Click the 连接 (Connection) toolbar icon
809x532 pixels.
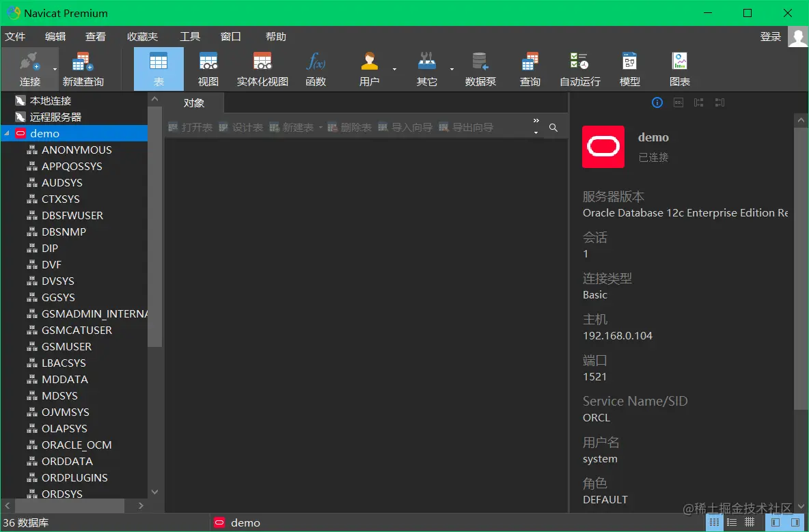coord(29,69)
